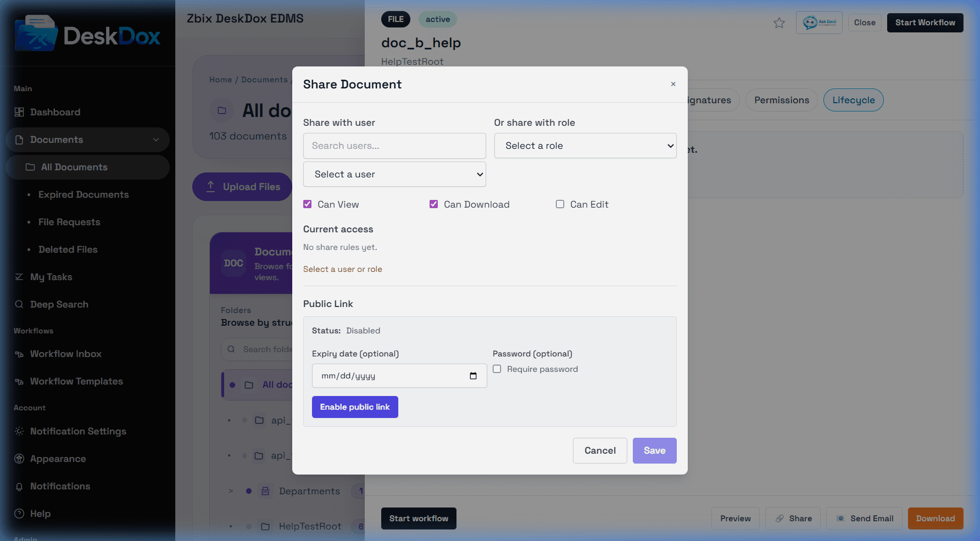Open Deep Search in sidebar
This screenshot has width=980, height=541.
point(59,304)
